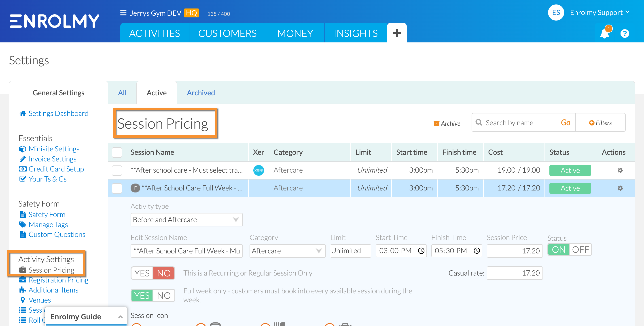644x326 pixels.
Task: Click the Search by name field
Action: tap(520, 123)
